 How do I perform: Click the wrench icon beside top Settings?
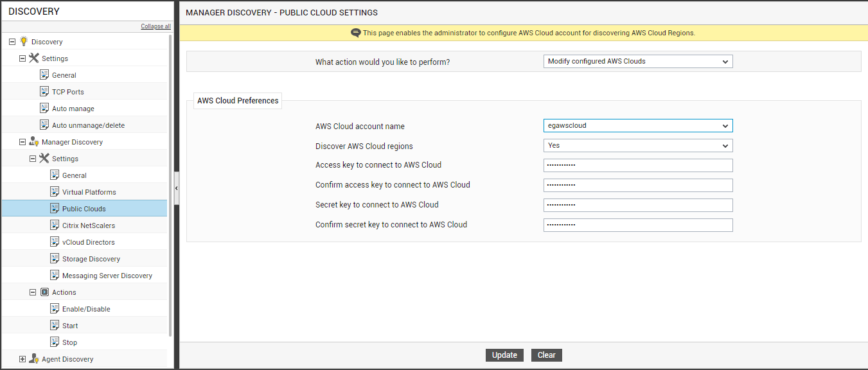tap(34, 58)
